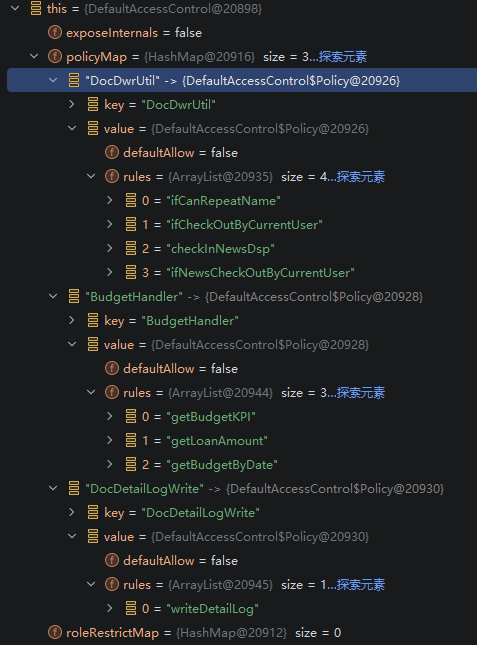Click the stack icon of "DocDetailLogWrite" entry
The height and width of the screenshot is (645, 477).
74,488
